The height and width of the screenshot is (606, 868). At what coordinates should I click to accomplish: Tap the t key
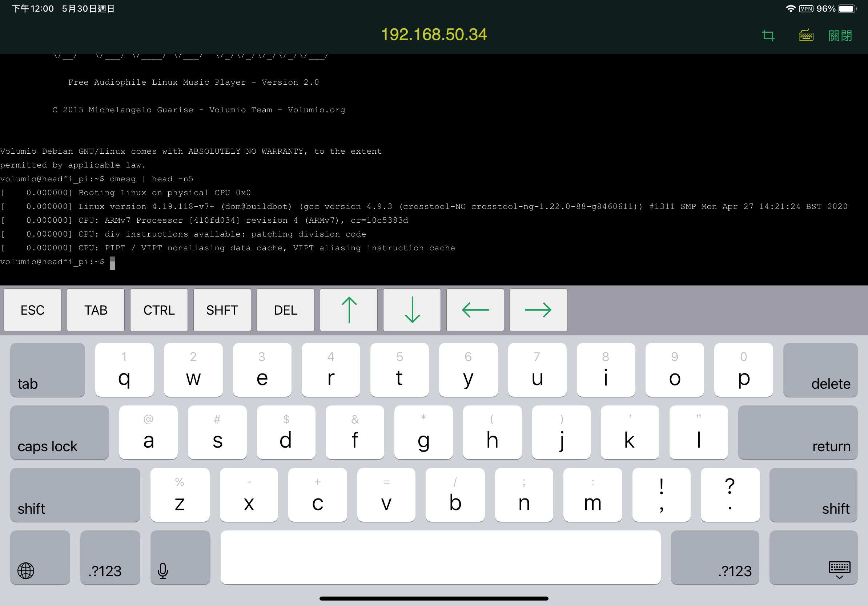tap(399, 370)
